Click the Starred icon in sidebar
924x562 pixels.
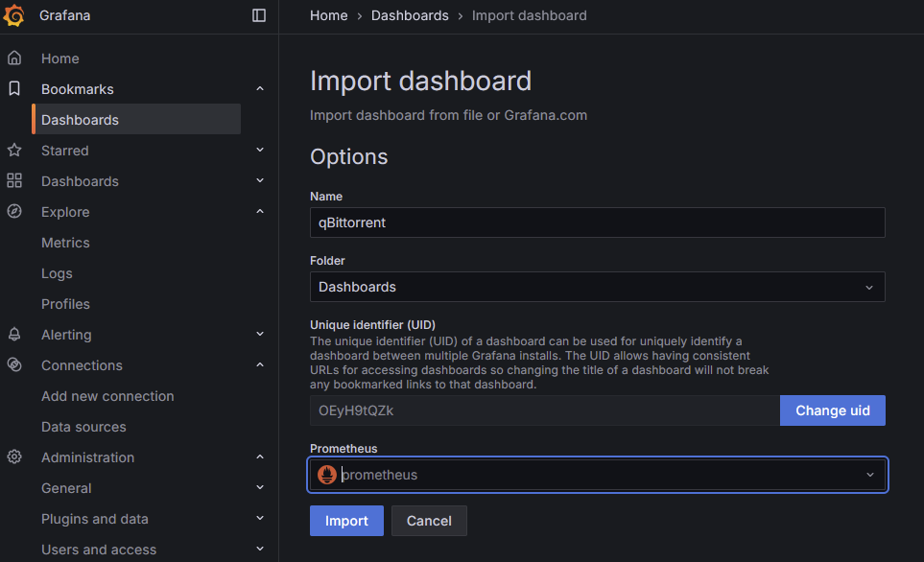pos(13,151)
